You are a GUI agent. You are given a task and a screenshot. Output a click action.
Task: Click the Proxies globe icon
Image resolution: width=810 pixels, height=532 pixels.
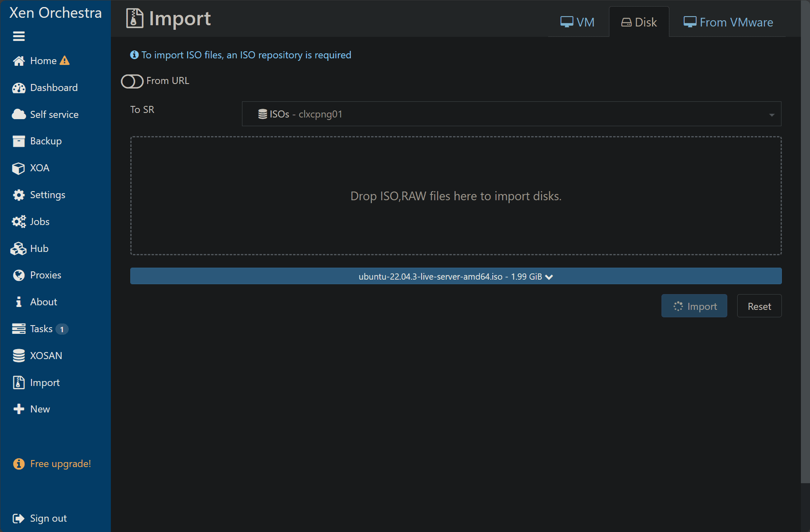coord(19,276)
